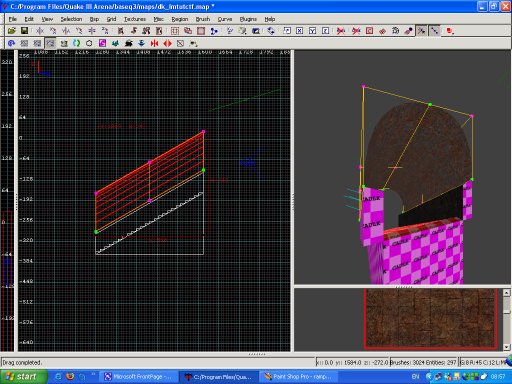
Task: Click the change views rotate icon
Action: click(271, 31)
